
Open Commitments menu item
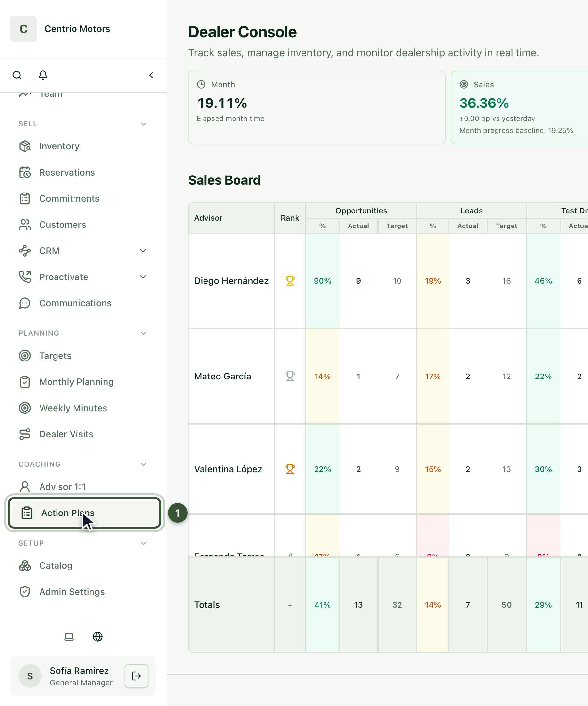point(70,199)
